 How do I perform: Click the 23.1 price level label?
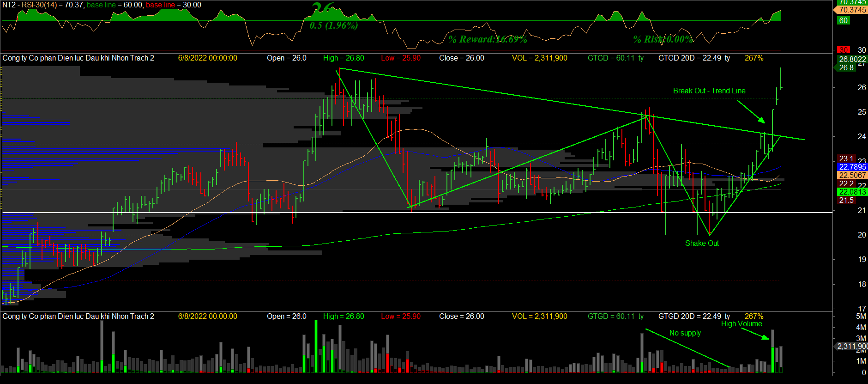pyautogui.click(x=846, y=158)
